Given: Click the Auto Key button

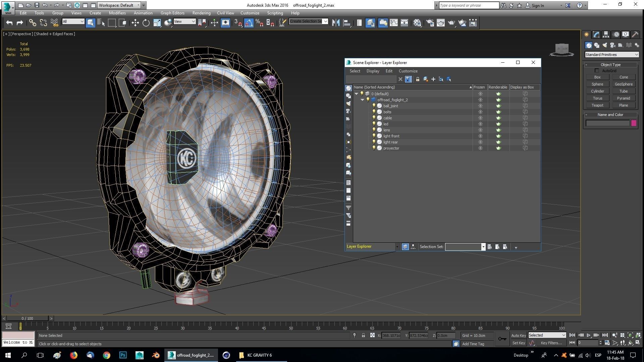Looking at the screenshot, I should coord(518,336).
